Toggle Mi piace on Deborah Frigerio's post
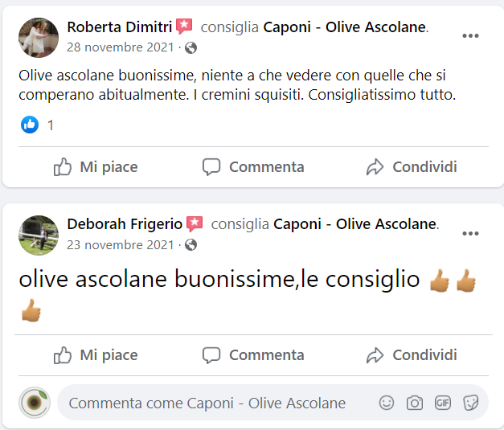This screenshot has width=504, height=430. pos(96,355)
